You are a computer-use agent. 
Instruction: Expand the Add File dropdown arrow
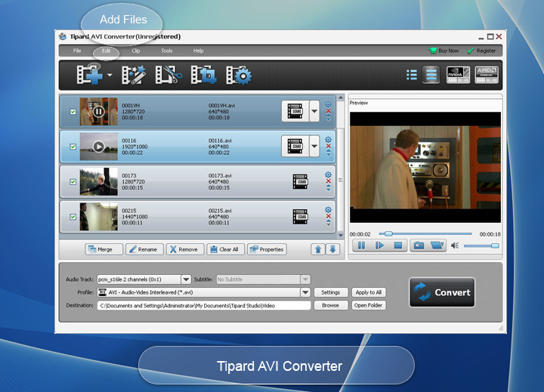click(110, 75)
